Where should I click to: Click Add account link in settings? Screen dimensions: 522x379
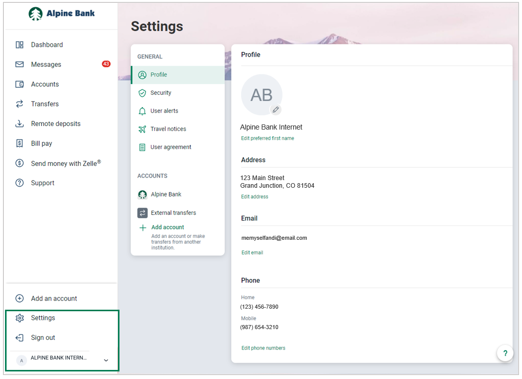(168, 227)
